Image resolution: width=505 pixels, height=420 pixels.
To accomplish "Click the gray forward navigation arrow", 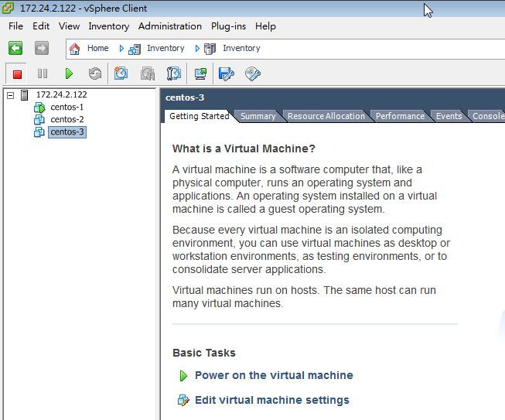I will [42, 48].
